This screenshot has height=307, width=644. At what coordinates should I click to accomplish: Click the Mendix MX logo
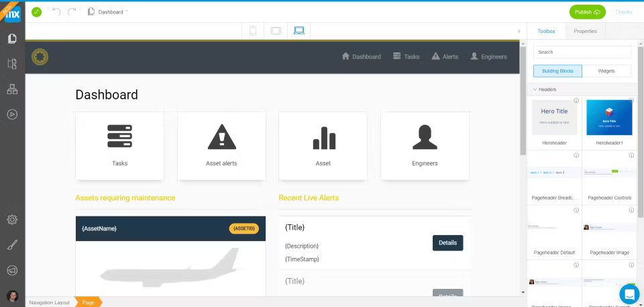[x=12, y=13]
